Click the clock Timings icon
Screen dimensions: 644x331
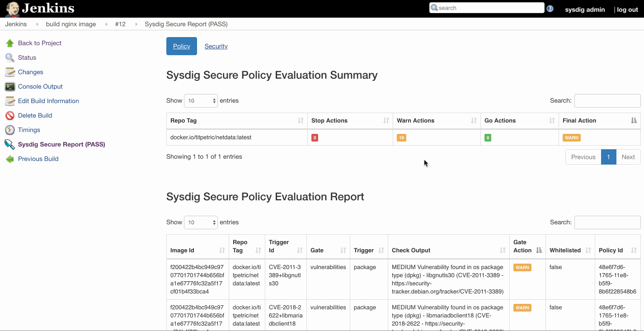[x=10, y=130]
